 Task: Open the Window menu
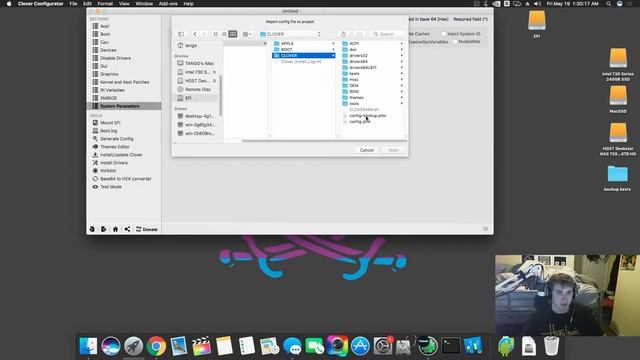[x=144, y=4]
